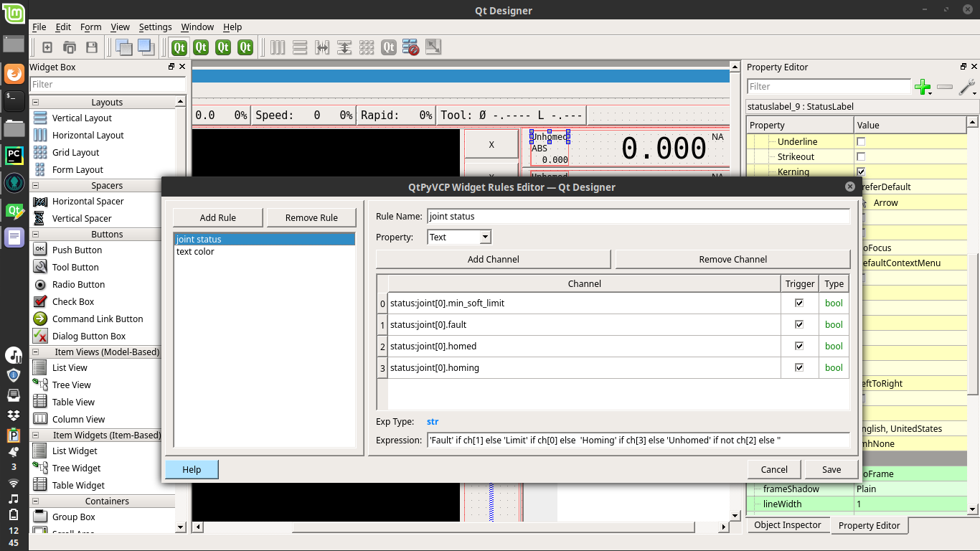Viewport: 980px width, 551px height.
Task: Collapse the Spacers category in Widget Box
Action: coord(36,185)
